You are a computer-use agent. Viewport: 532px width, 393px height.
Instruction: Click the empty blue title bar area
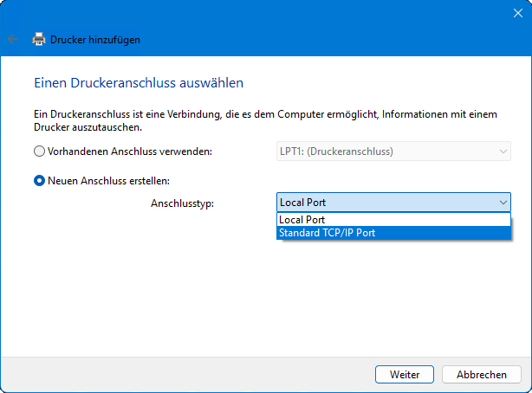[260, 12]
